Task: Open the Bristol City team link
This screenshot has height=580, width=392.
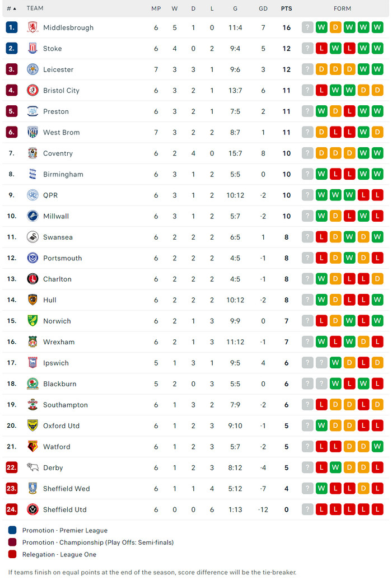Action: coord(61,91)
